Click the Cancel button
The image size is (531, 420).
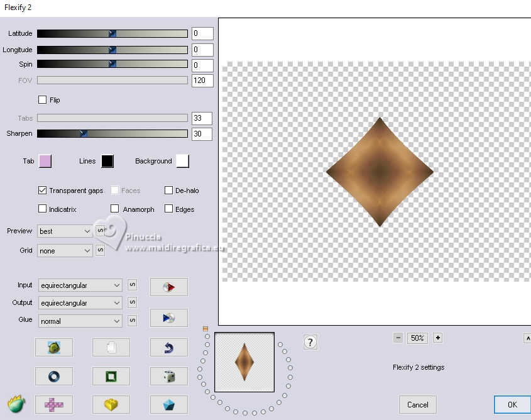pyautogui.click(x=417, y=405)
